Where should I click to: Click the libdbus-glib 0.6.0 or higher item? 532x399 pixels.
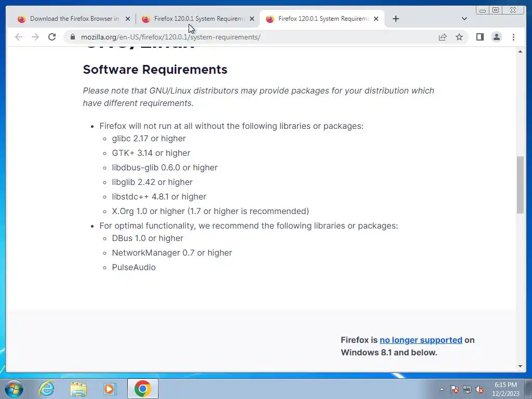(x=165, y=168)
